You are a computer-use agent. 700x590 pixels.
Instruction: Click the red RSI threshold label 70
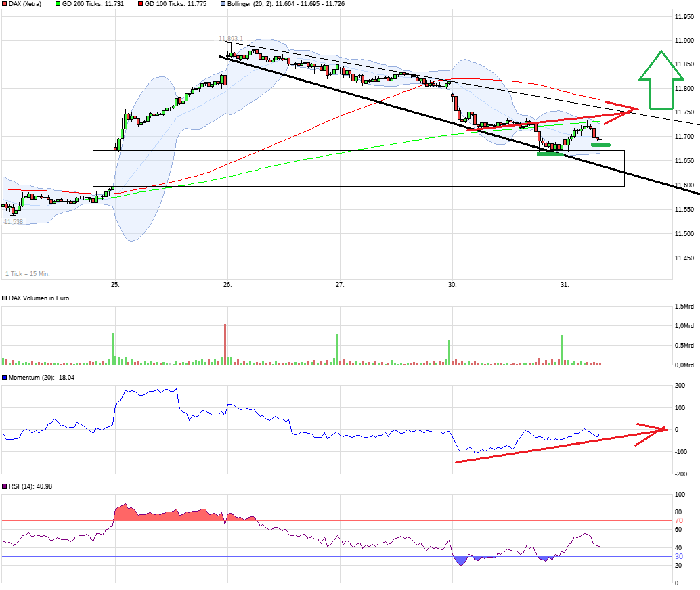(x=679, y=521)
